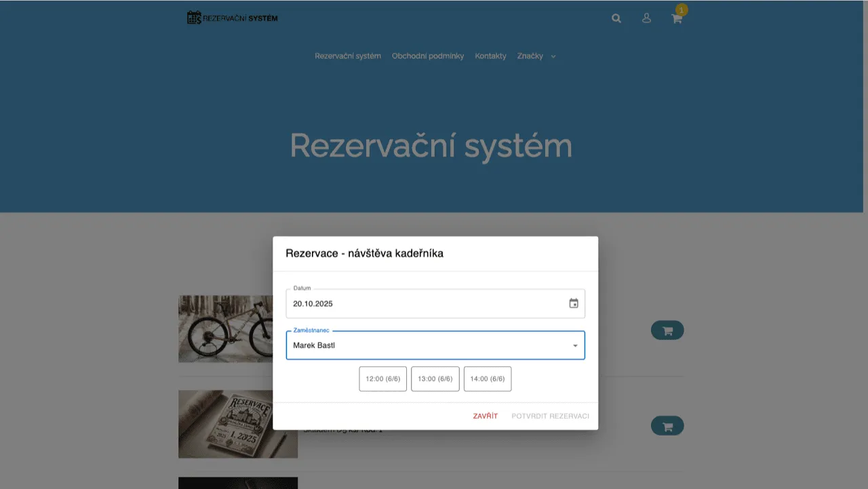Select the 14:00 (6/6) time slot
This screenshot has height=489, width=868.
487,378
